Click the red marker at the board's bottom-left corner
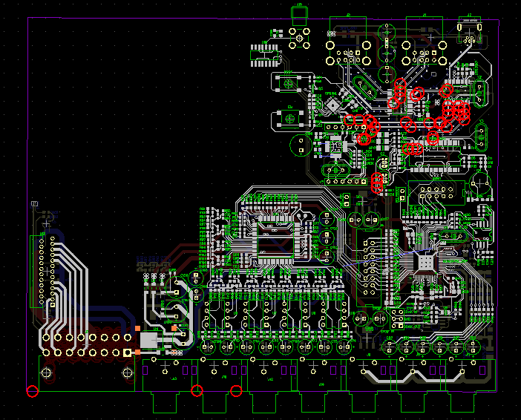 point(32,391)
